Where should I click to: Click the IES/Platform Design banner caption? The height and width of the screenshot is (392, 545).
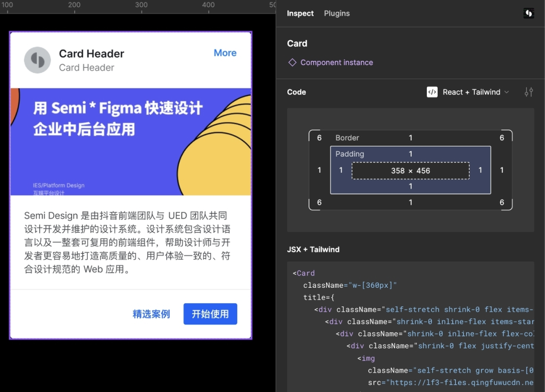click(59, 185)
